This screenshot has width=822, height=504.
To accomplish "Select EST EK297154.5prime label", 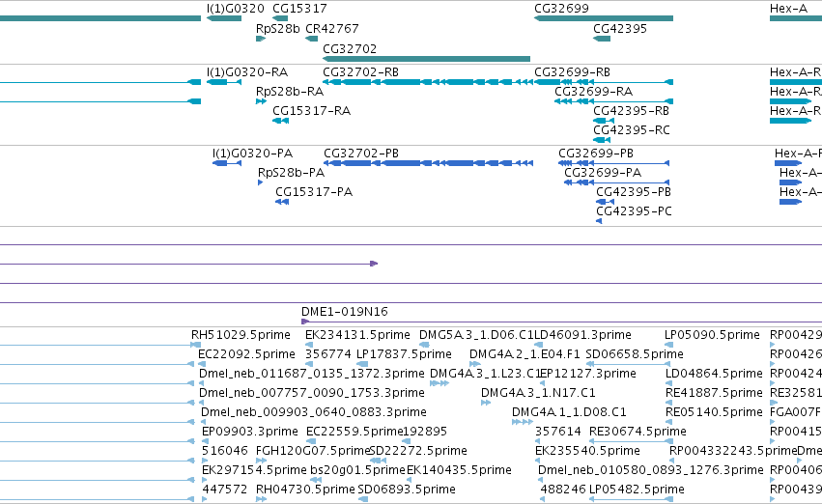I will 254,470.
